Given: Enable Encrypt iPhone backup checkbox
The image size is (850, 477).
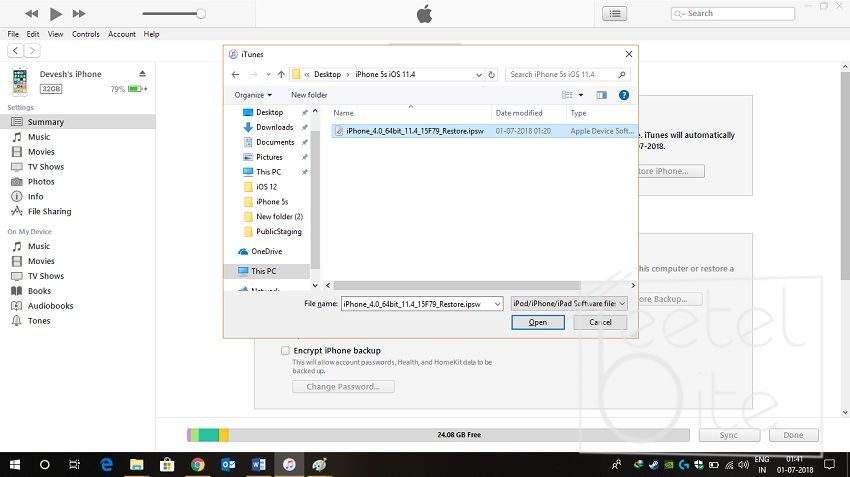Looking at the screenshot, I should click(x=286, y=351).
